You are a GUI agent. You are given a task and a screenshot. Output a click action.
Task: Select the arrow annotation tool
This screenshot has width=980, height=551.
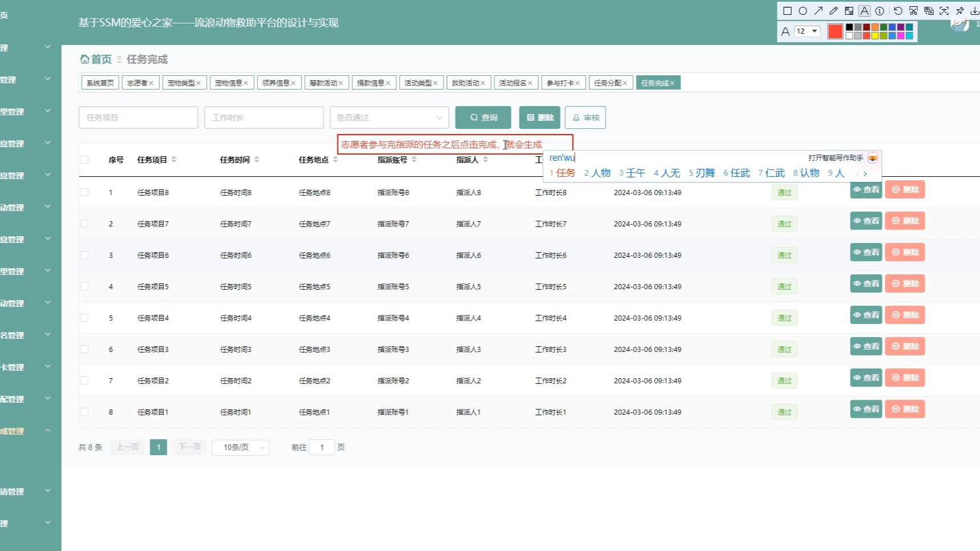(x=818, y=11)
